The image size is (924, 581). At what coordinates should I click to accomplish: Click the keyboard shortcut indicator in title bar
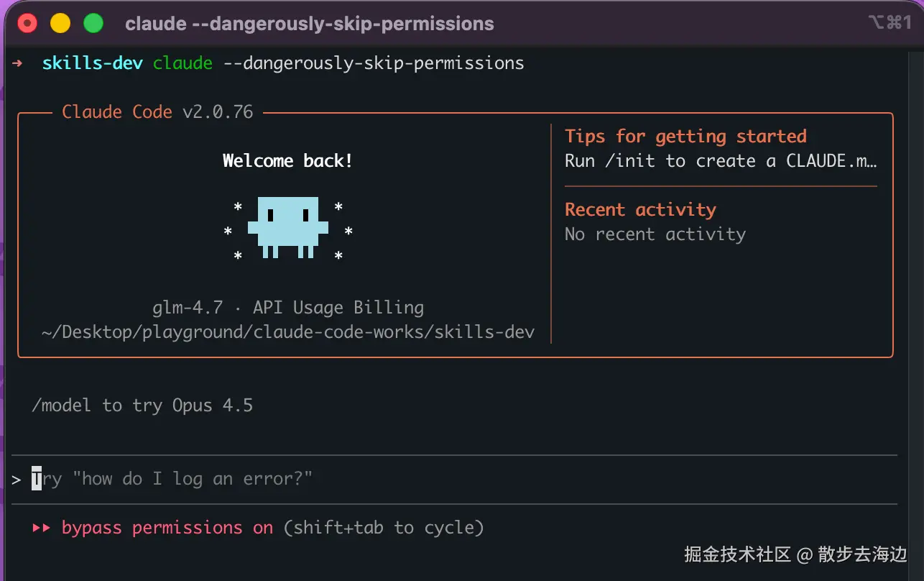coord(889,23)
